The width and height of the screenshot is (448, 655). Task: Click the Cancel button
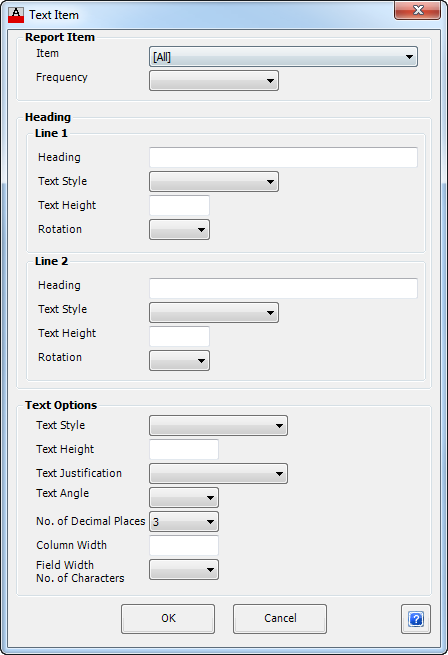pos(280,619)
